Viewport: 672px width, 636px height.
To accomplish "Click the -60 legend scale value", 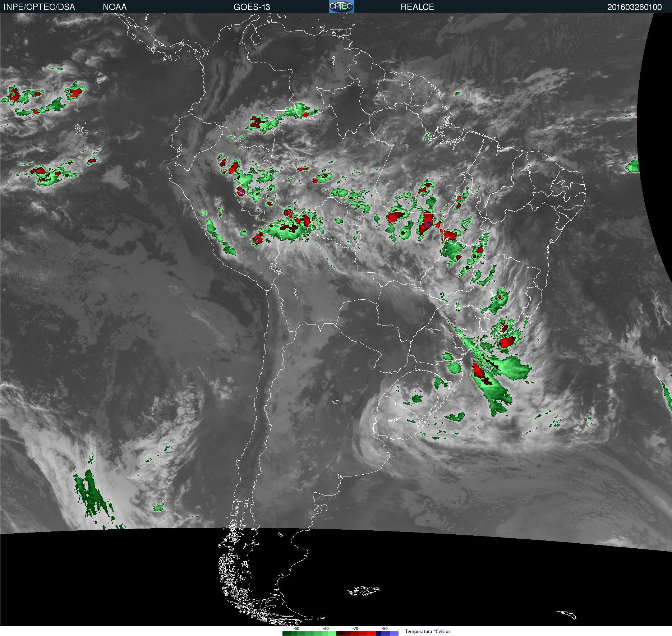I will [x=326, y=628].
